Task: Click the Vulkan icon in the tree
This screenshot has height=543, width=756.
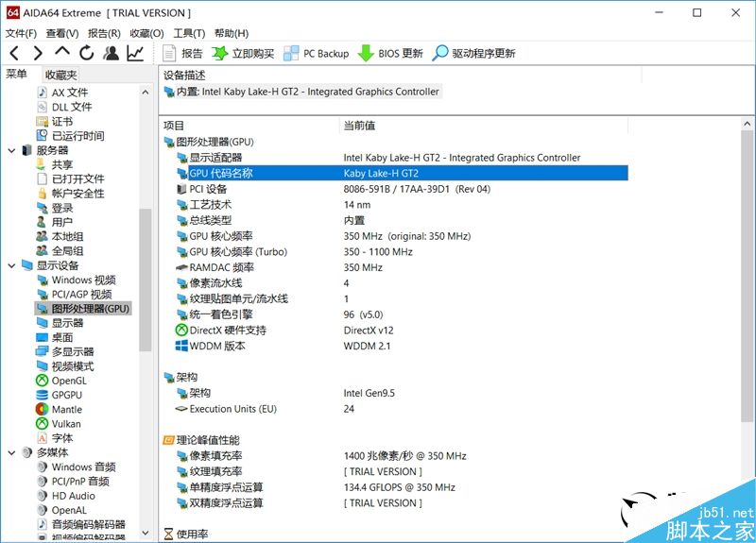Action: [43, 424]
